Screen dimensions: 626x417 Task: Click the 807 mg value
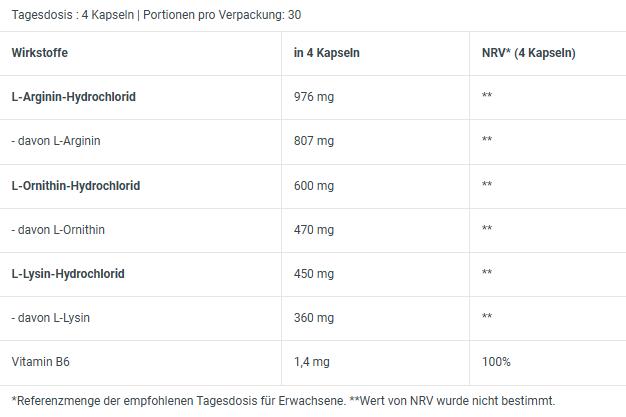pos(314,141)
